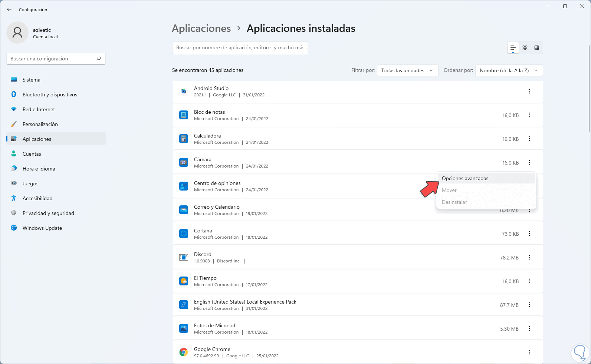Switch to list view layout
The width and height of the screenshot is (591, 364).
513,48
